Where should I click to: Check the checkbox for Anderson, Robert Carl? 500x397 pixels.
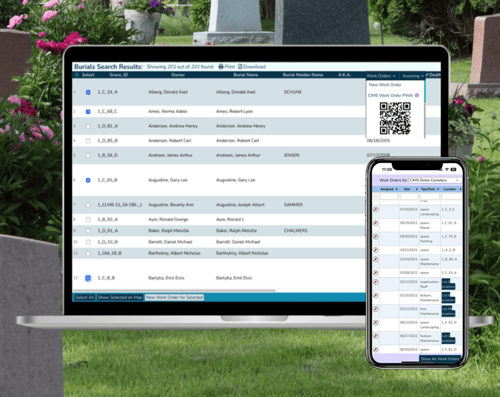[x=88, y=141]
